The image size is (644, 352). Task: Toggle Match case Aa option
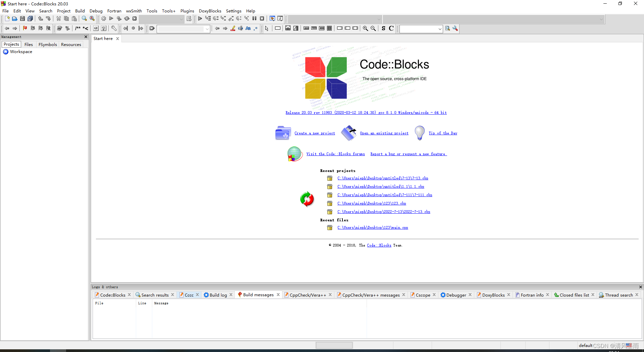[248, 29]
